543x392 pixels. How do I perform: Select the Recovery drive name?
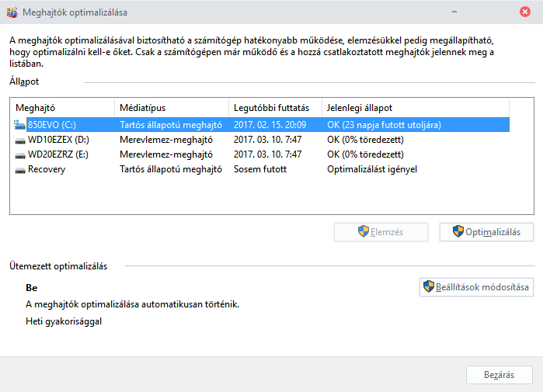tap(47, 169)
